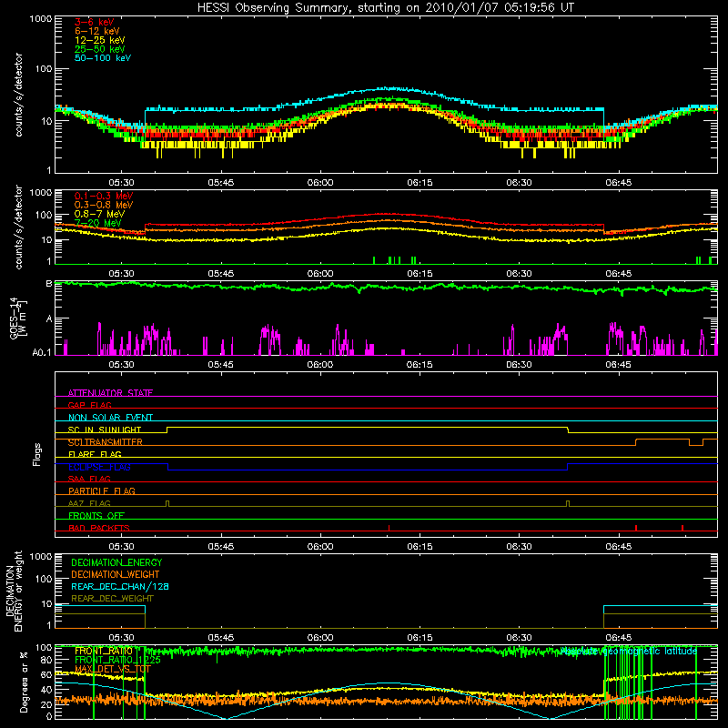
Task: Select the SAA_FLAG label
Action: (x=89, y=479)
